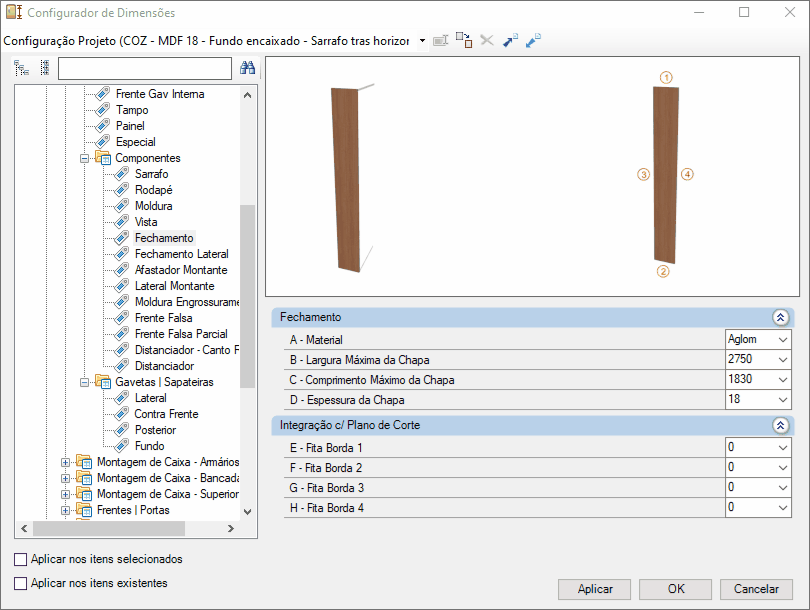
Task: Click the delete X icon in toolbar
Action: point(487,40)
